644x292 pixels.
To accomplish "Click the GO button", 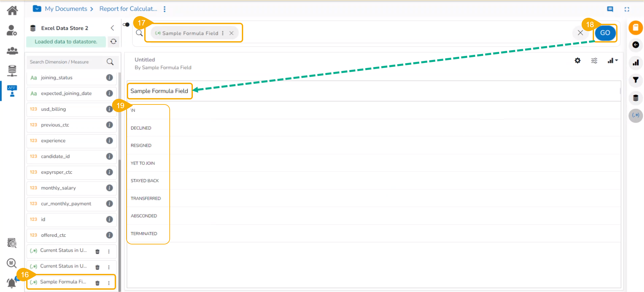I will (605, 33).
